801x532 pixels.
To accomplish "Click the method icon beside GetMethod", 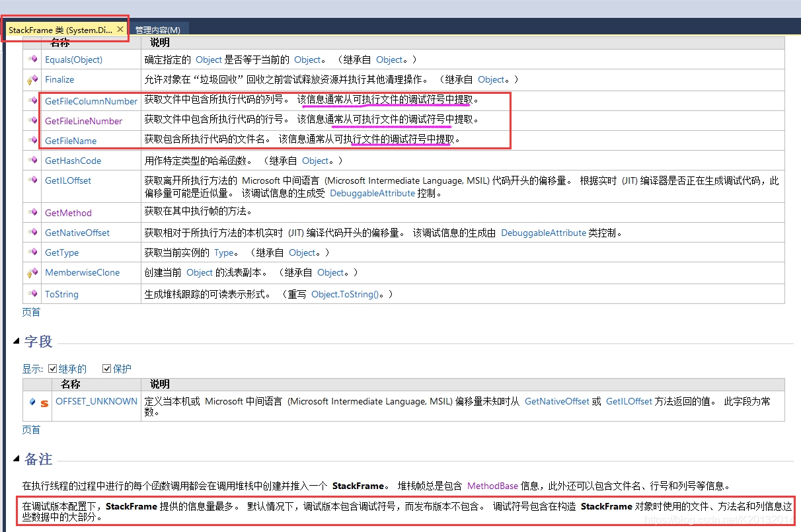I will pos(32,213).
